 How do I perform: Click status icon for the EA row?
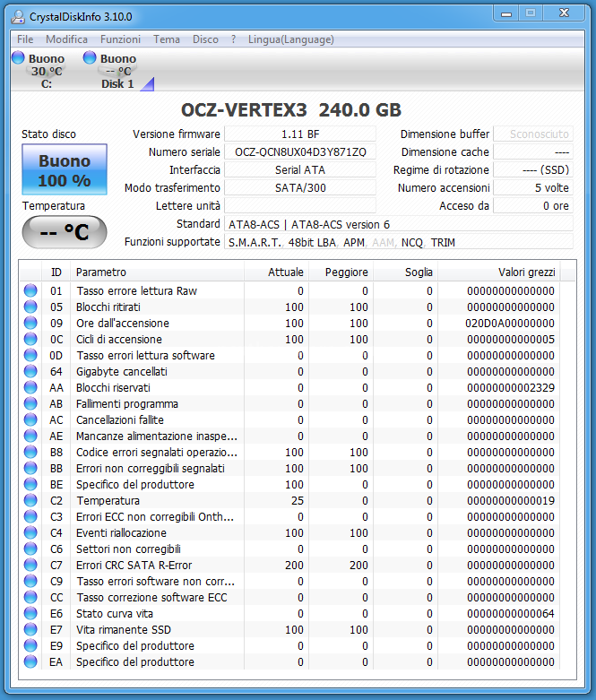click(30, 661)
